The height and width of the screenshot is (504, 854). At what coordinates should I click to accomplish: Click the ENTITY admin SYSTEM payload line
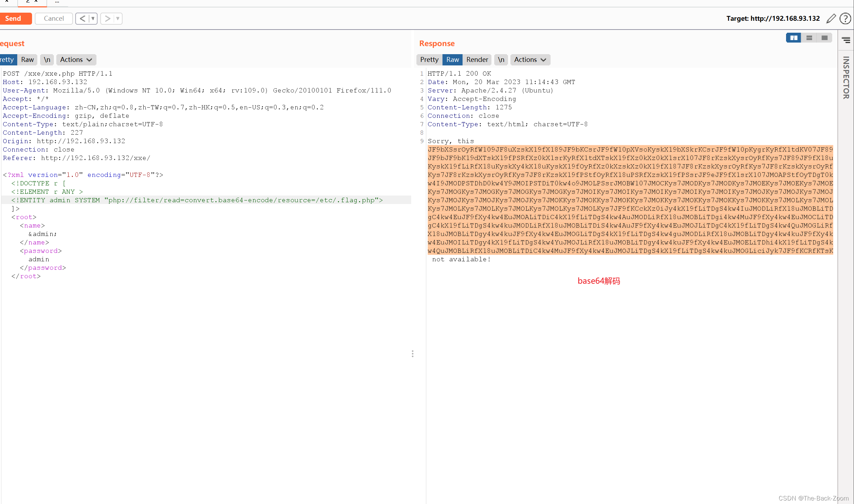tap(197, 200)
